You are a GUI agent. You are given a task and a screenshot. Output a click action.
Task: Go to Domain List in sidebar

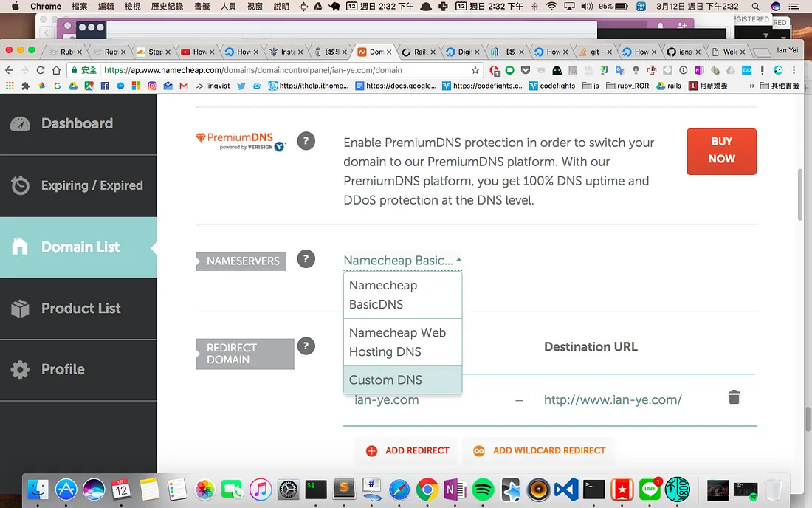(x=78, y=247)
